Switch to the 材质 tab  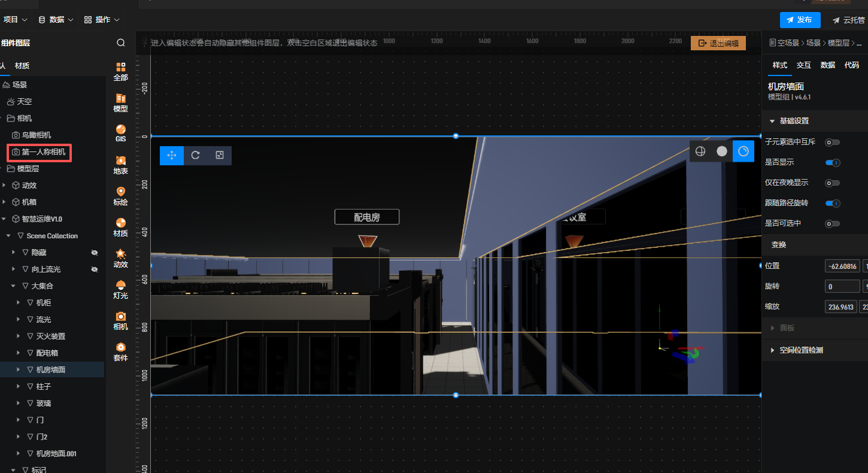point(22,66)
